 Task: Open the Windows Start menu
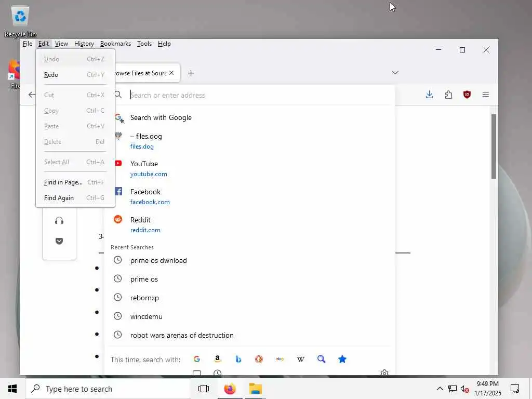(12, 389)
